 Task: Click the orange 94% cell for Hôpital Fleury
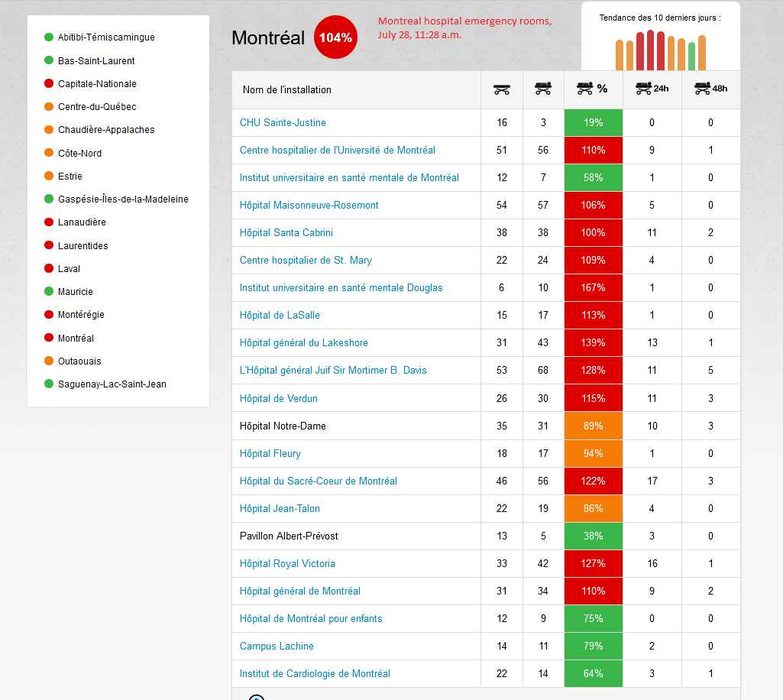[594, 453]
